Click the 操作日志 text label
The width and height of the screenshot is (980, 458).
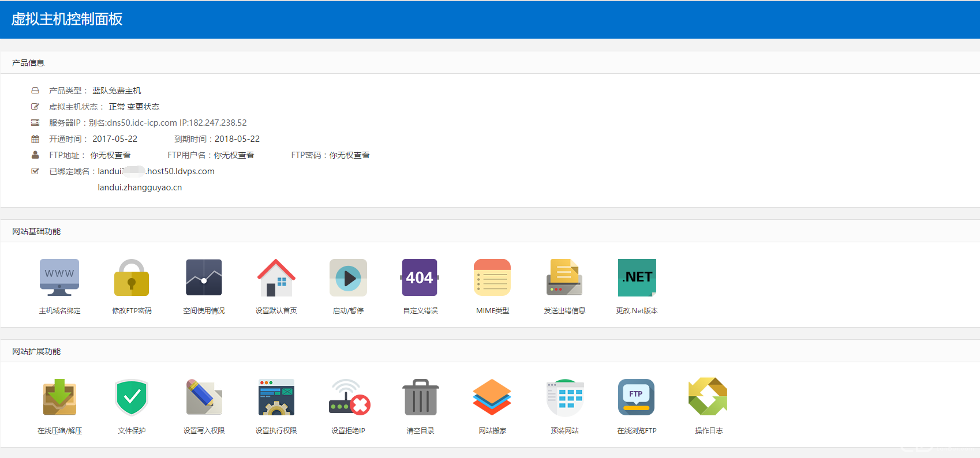[x=709, y=431]
